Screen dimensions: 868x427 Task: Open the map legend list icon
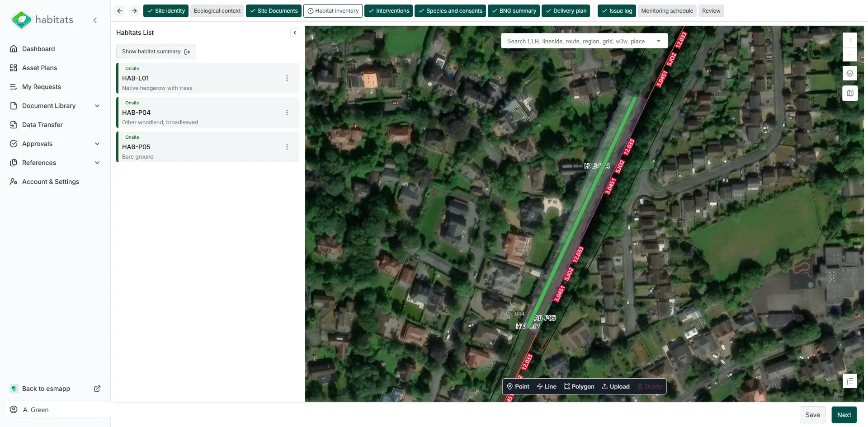click(x=850, y=381)
